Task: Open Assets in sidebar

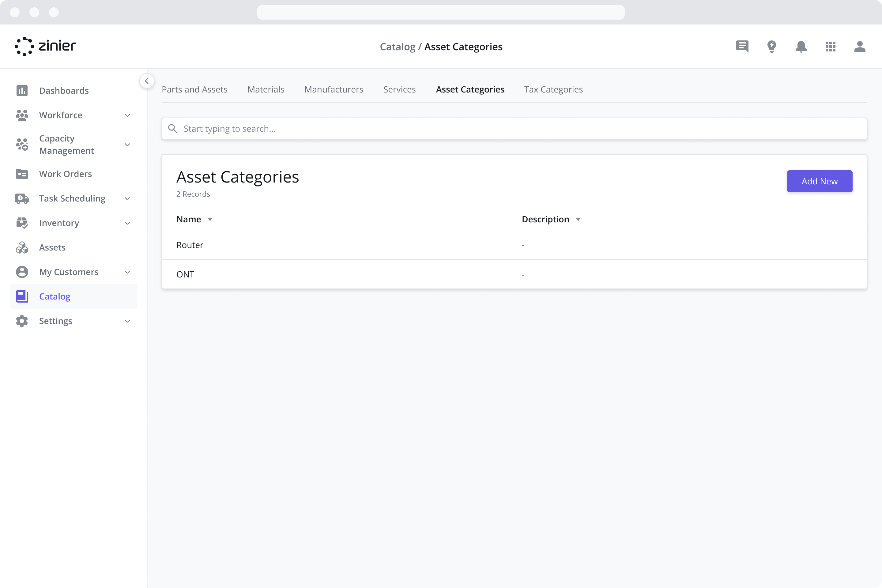Action: click(x=73, y=247)
